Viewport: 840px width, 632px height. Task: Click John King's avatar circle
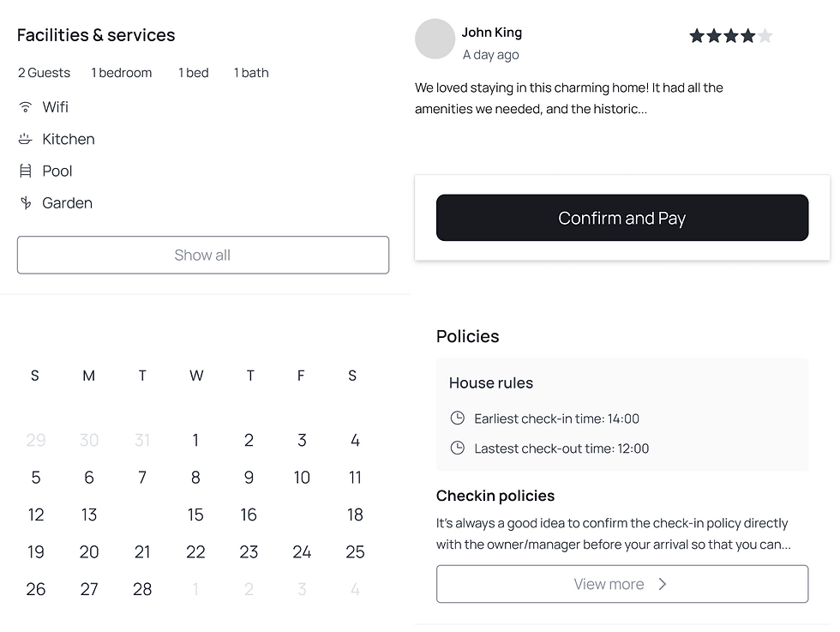(x=435, y=39)
